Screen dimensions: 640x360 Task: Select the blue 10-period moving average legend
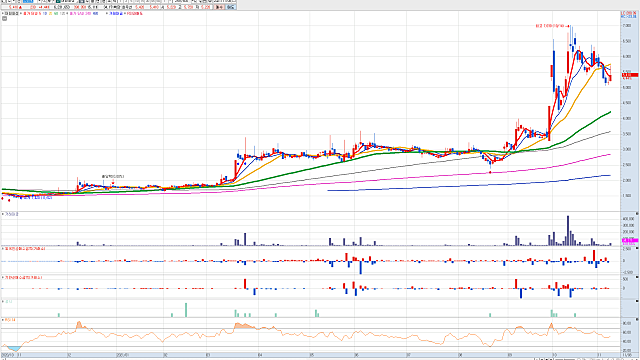tap(45, 13)
